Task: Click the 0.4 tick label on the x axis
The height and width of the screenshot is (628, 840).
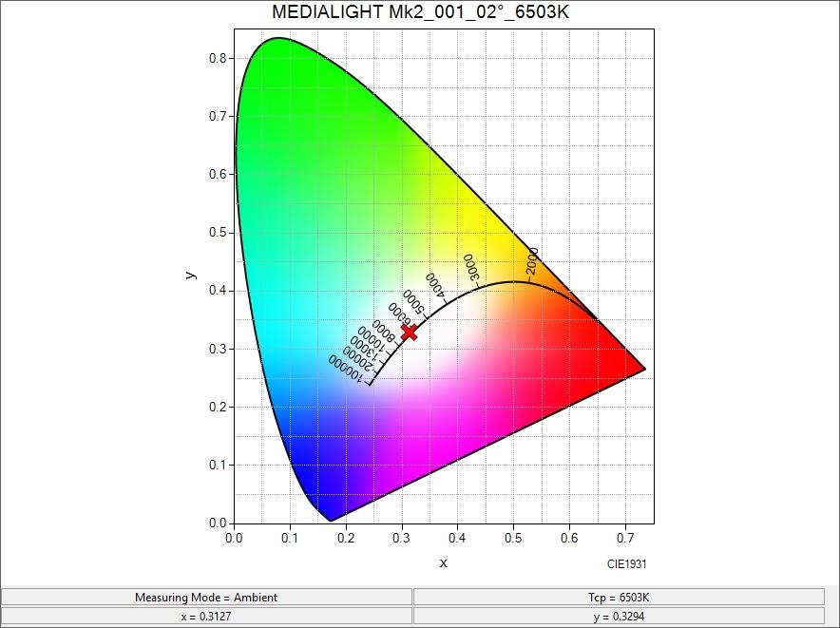Action: pyautogui.click(x=459, y=537)
